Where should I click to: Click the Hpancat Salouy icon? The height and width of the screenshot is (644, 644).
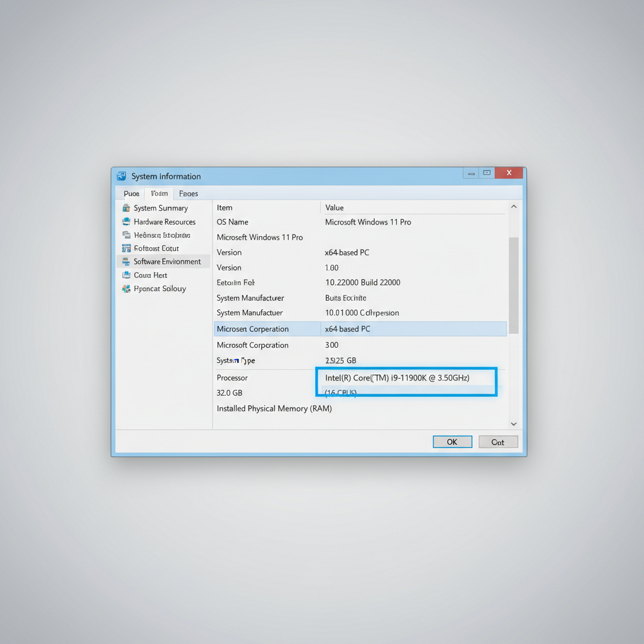click(126, 289)
